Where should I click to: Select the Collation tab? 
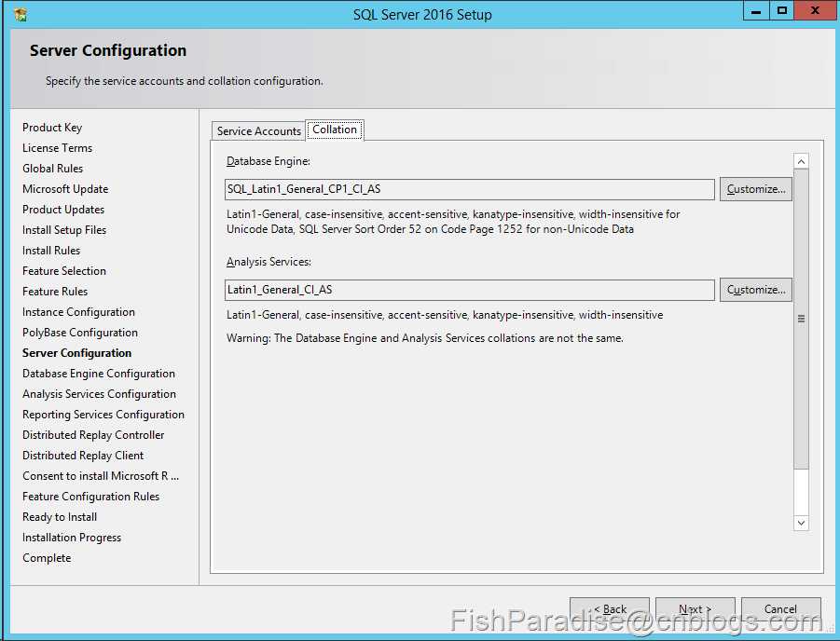tap(335, 130)
